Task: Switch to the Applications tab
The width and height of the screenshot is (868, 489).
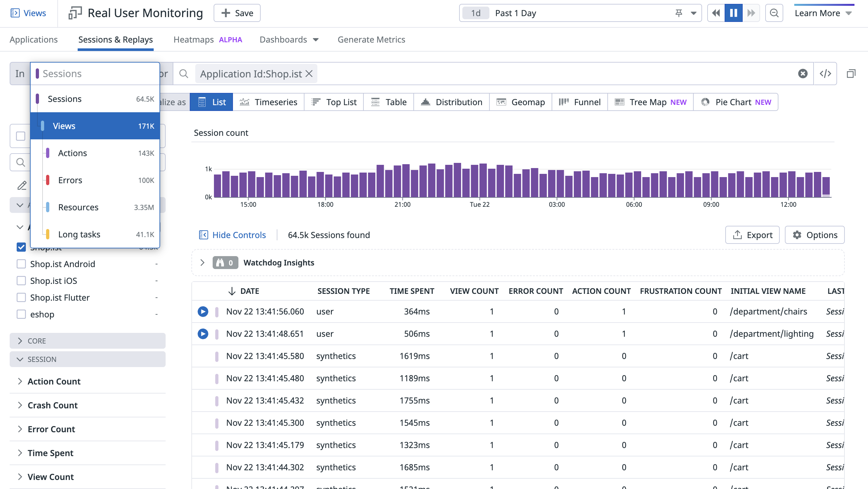Action: (34, 39)
